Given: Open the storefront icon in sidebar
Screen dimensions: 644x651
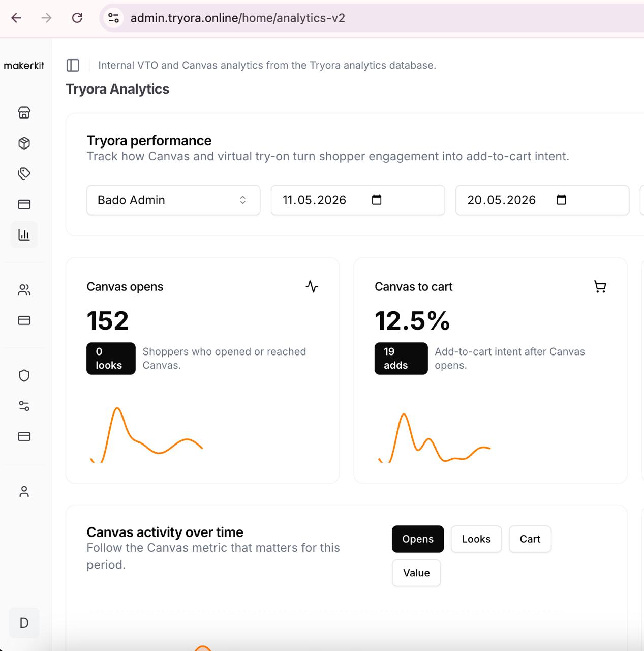Looking at the screenshot, I should pyautogui.click(x=24, y=112).
